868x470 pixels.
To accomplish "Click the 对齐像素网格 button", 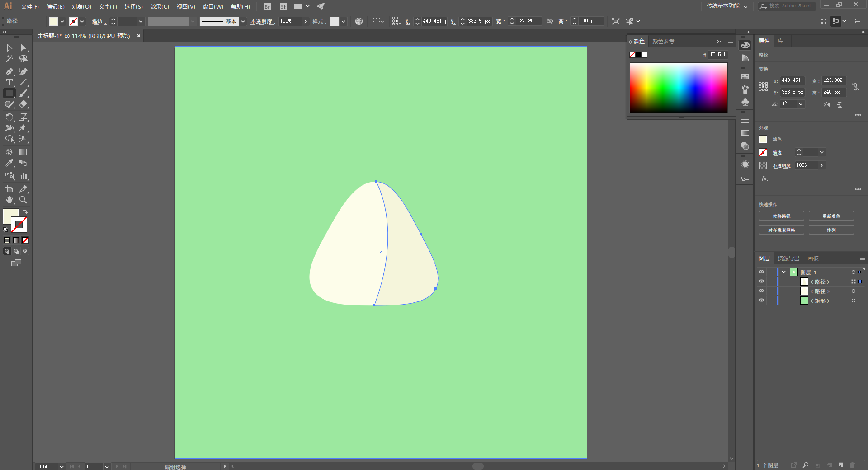I will pyautogui.click(x=782, y=230).
